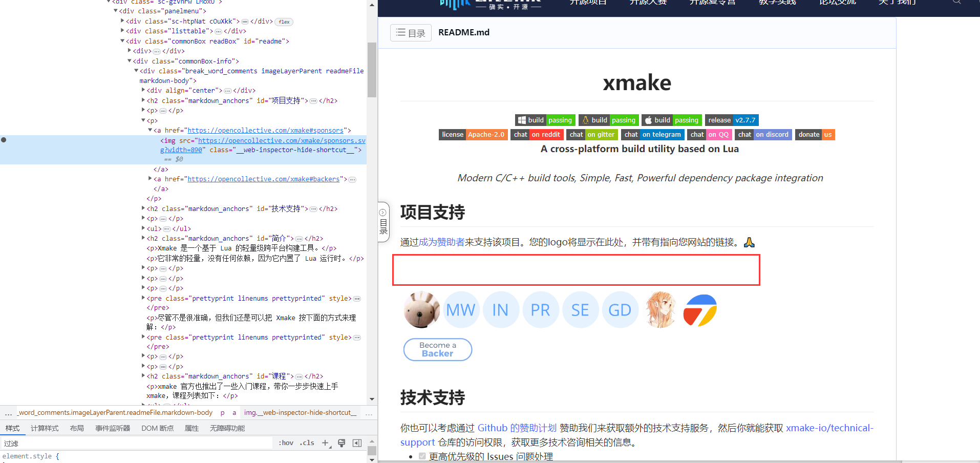Click the MW backer avatar

(x=461, y=310)
